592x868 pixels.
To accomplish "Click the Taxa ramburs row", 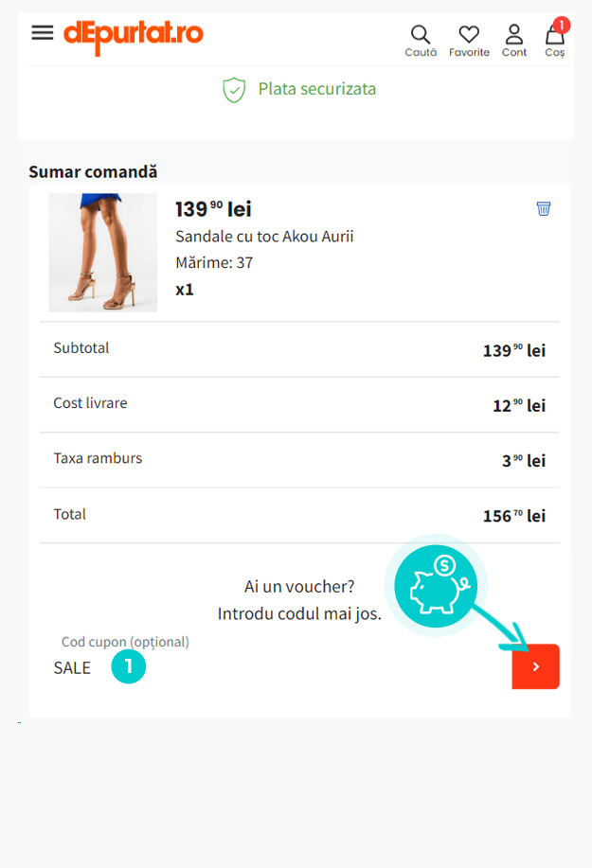I will pos(299,460).
